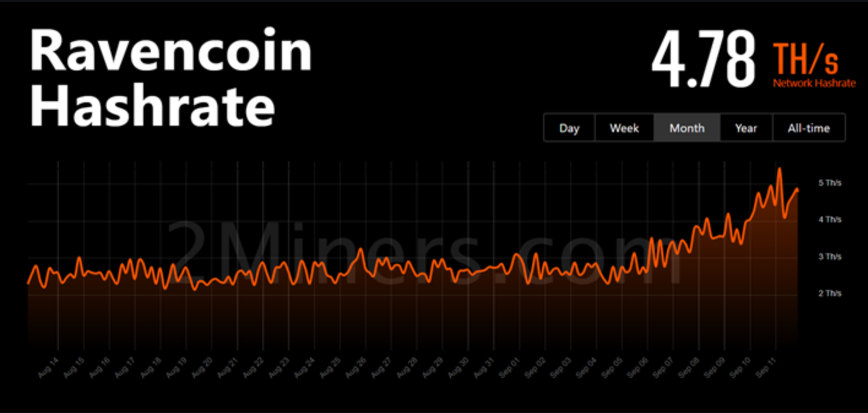Choose the Month time range
868x413 pixels.
(x=687, y=128)
